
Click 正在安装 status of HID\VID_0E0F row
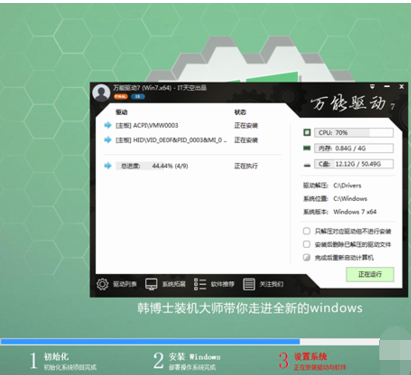point(246,140)
